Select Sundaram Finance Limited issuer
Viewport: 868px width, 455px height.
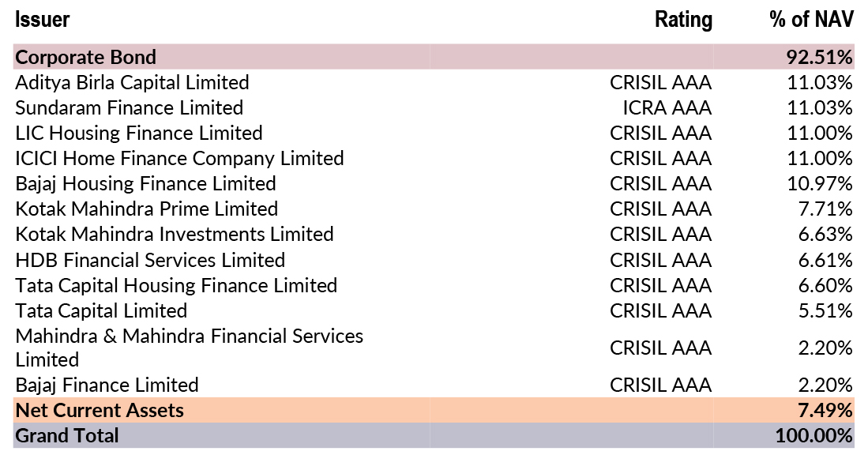(129, 107)
